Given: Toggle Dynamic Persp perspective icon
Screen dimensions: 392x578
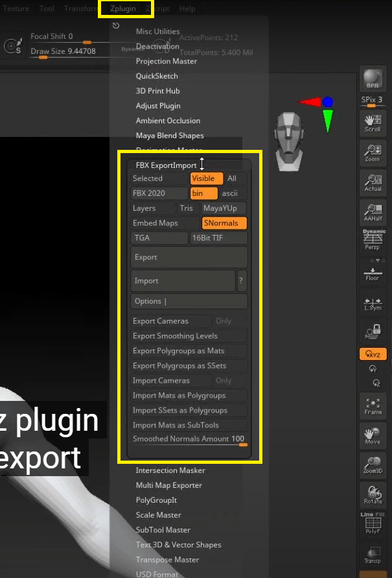Looking at the screenshot, I should click(x=373, y=239).
